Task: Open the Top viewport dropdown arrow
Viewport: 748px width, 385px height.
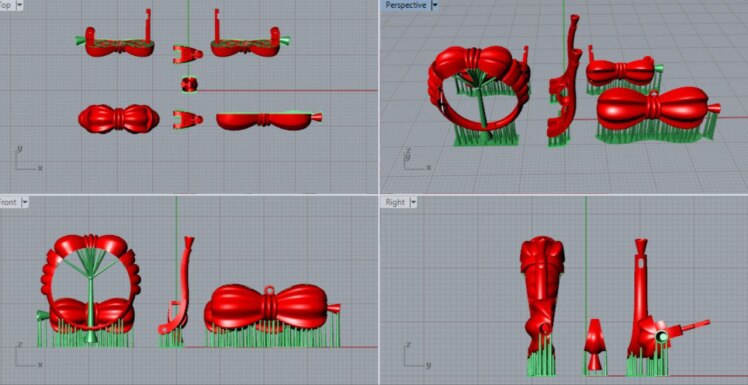Action: coord(20,5)
